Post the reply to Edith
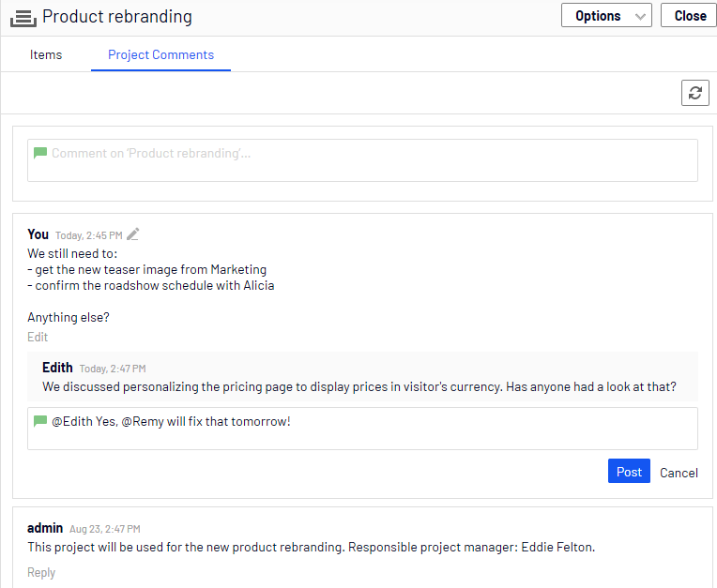This screenshot has width=717, height=588. [629, 471]
